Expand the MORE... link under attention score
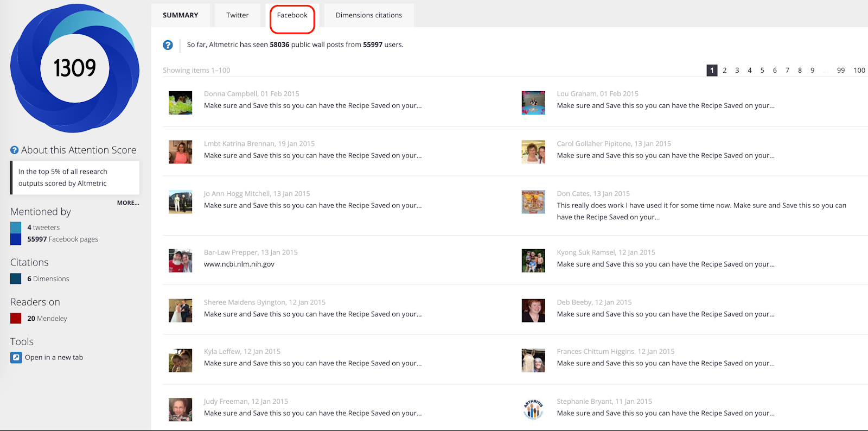Screen dimensions: 868x431 click(128, 203)
